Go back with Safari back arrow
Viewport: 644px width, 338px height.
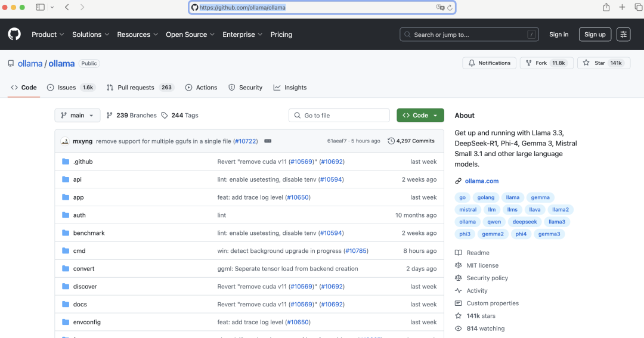pos(67,7)
